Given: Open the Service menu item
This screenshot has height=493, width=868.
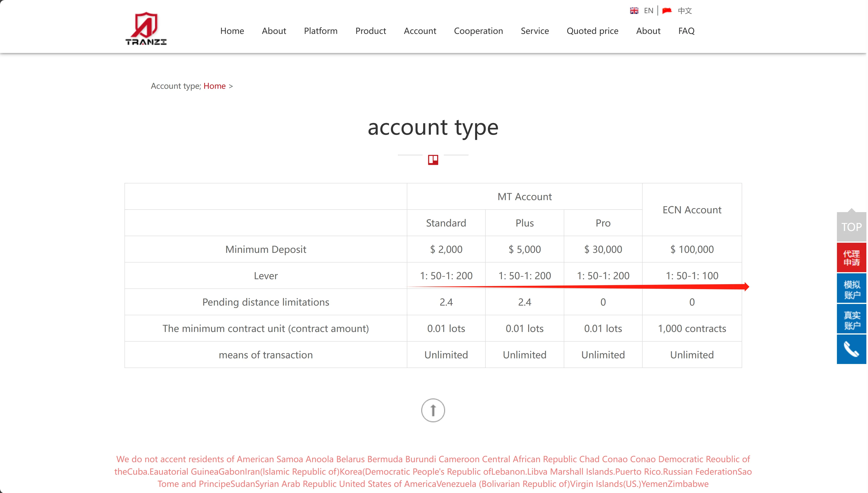Looking at the screenshot, I should [535, 31].
